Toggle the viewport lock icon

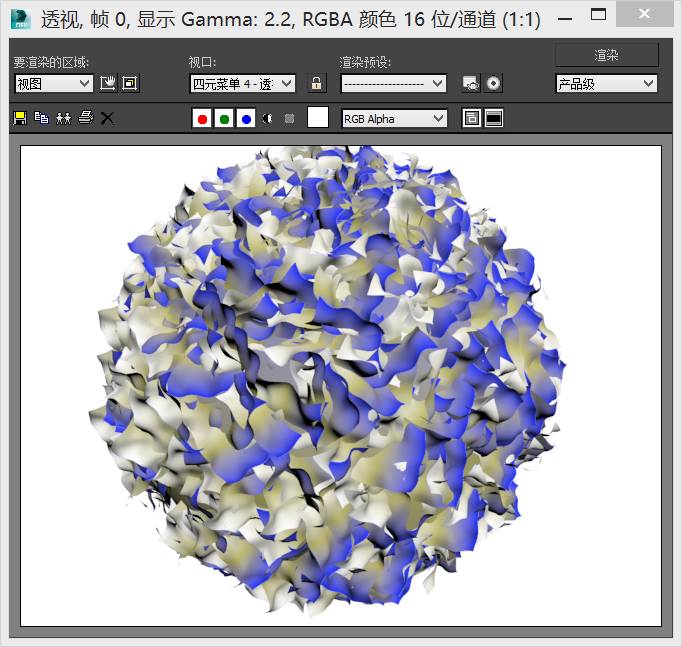(317, 83)
